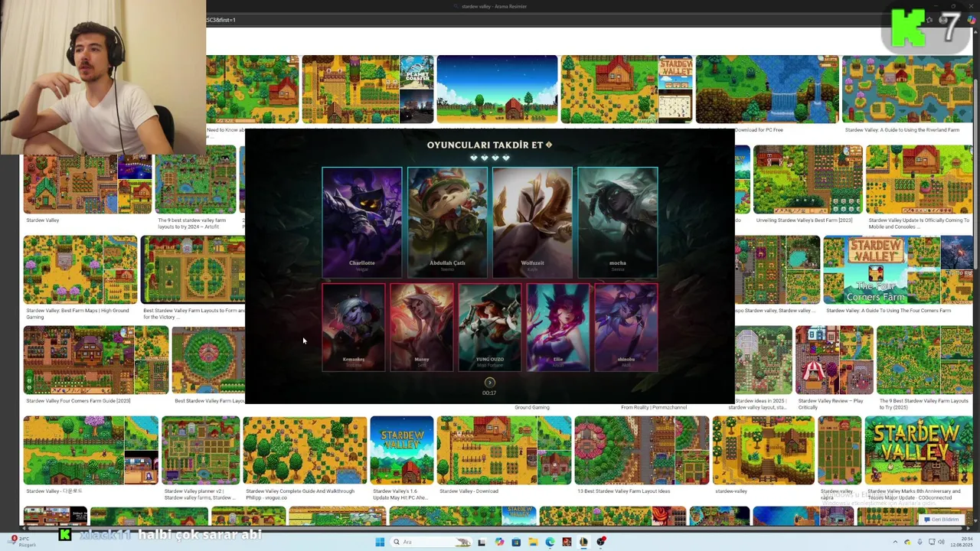This screenshot has width=980, height=551.
Task: Select enemy Kemankeş Tristana card
Action: [354, 328]
